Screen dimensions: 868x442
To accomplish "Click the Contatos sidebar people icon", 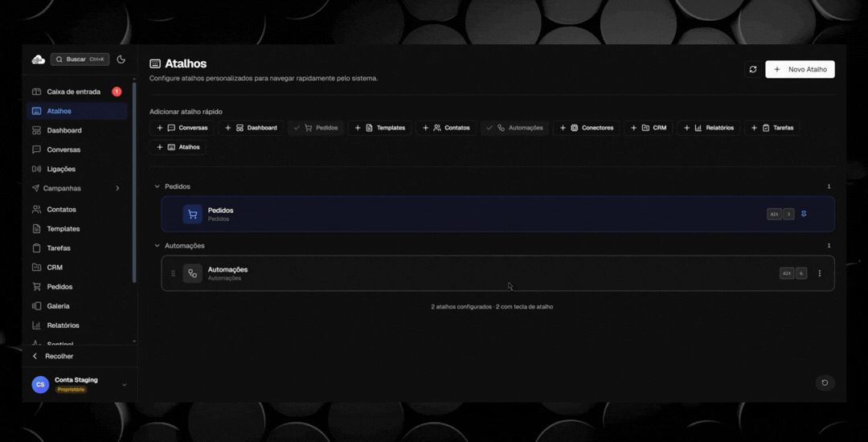I will pos(36,210).
